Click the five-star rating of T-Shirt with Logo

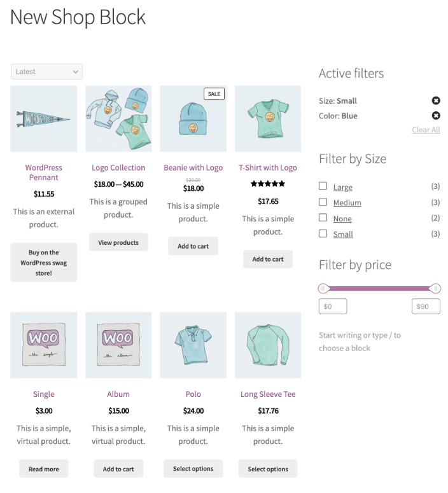(x=268, y=184)
